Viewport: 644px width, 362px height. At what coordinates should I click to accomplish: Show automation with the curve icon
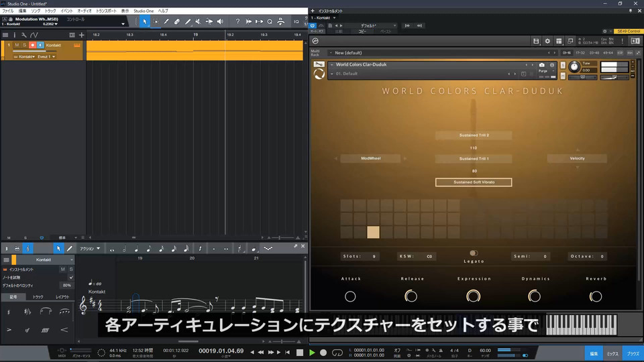(34, 35)
